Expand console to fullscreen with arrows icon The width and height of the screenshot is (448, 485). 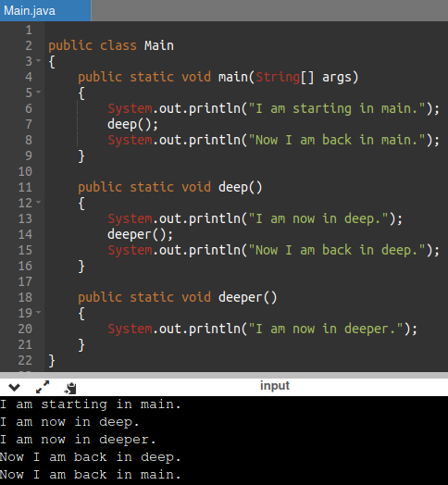(43, 387)
